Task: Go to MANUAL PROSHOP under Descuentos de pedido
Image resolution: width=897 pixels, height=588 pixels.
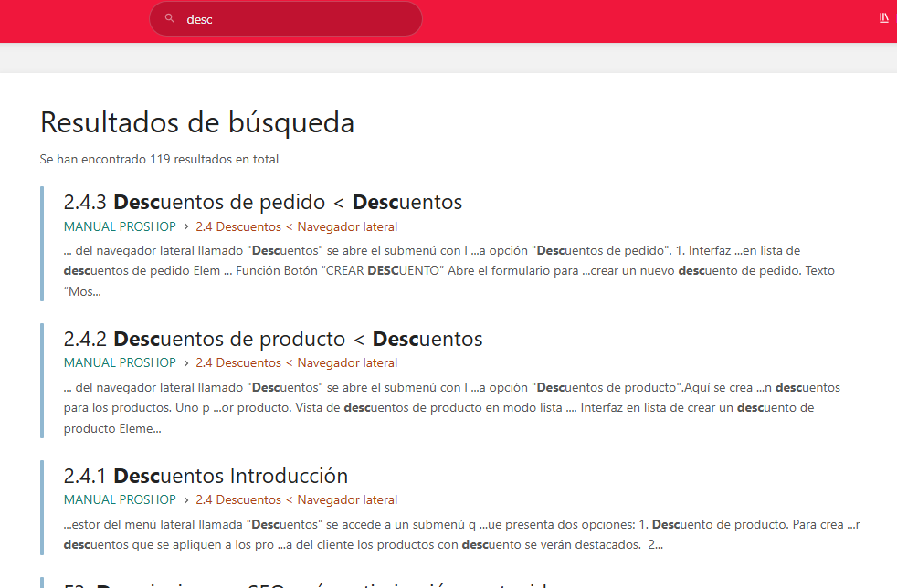Action: [x=120, y=226]
